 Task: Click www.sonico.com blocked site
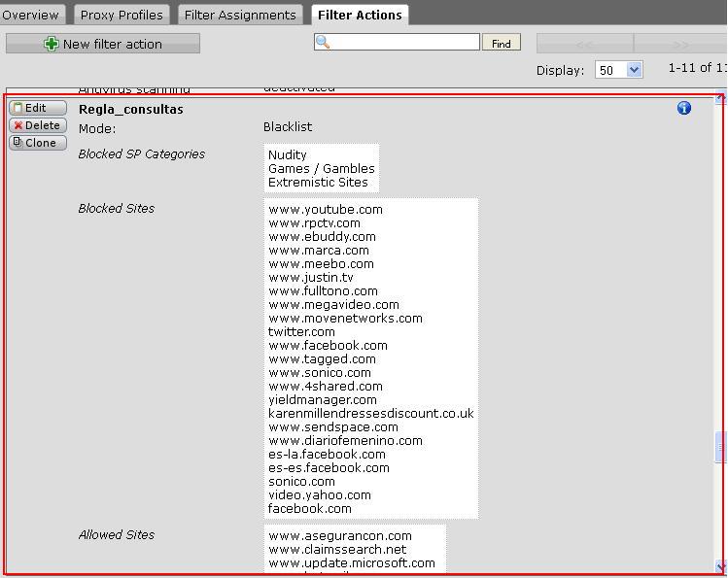pyautogui.click(x=320, y=372)
